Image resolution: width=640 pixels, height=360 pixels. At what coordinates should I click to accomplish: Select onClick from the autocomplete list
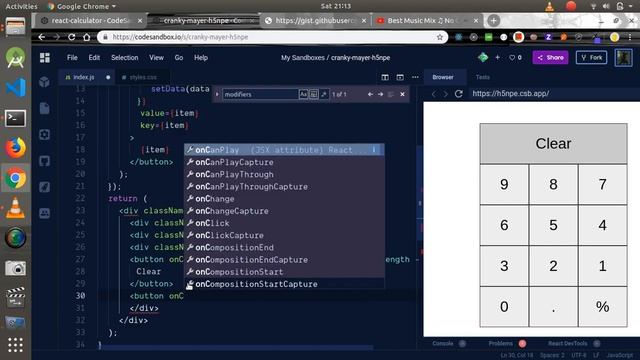tap(284, 223)
